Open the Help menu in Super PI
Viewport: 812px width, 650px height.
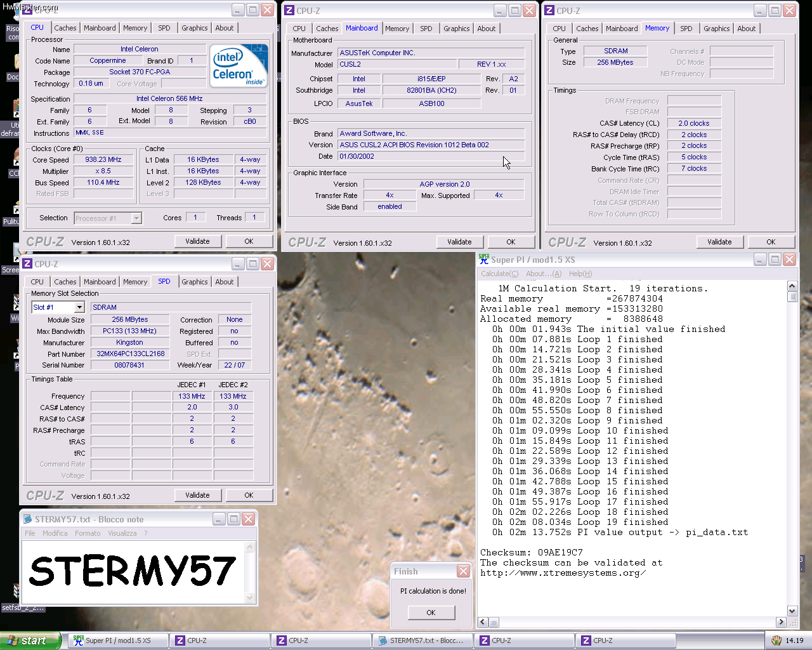point(580,274)
